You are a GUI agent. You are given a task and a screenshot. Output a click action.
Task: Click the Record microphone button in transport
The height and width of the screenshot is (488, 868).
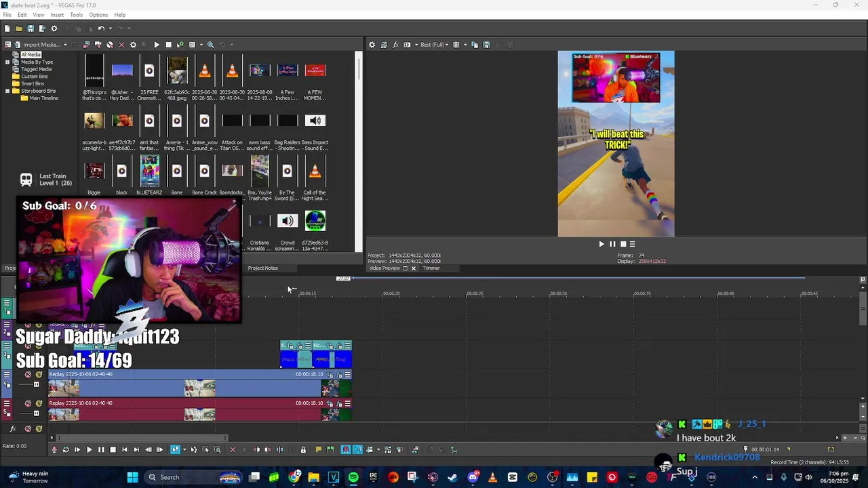coord(54,449)
